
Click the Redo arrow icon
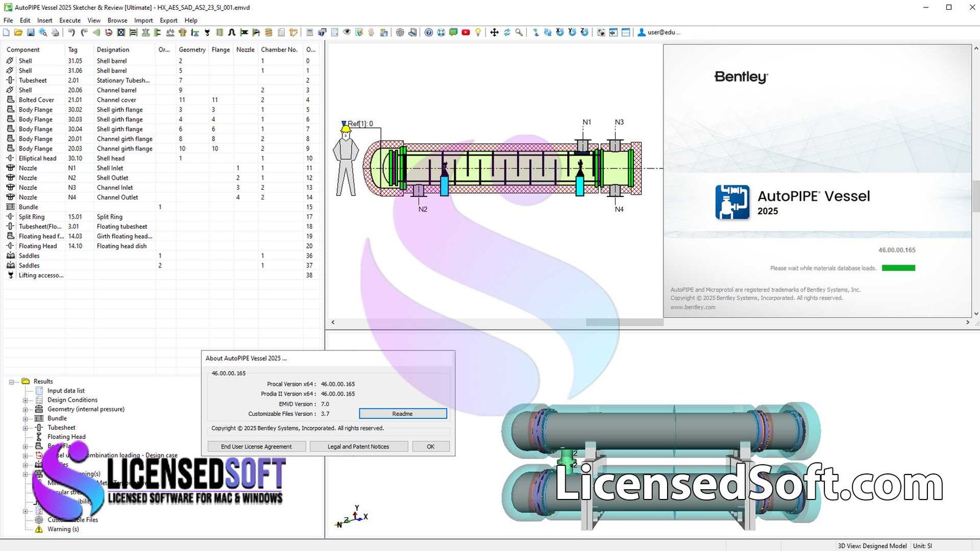[84, 32]
